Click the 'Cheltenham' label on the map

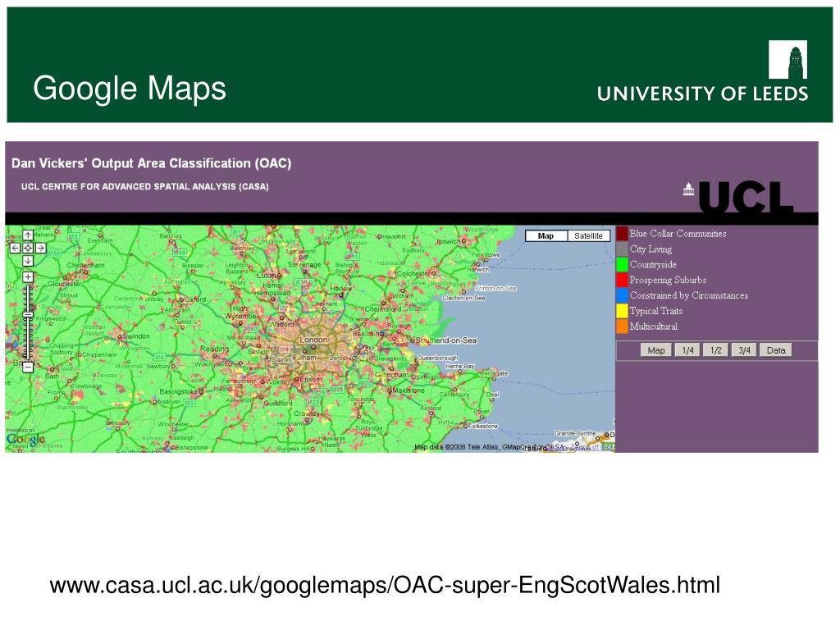point(85,265)
